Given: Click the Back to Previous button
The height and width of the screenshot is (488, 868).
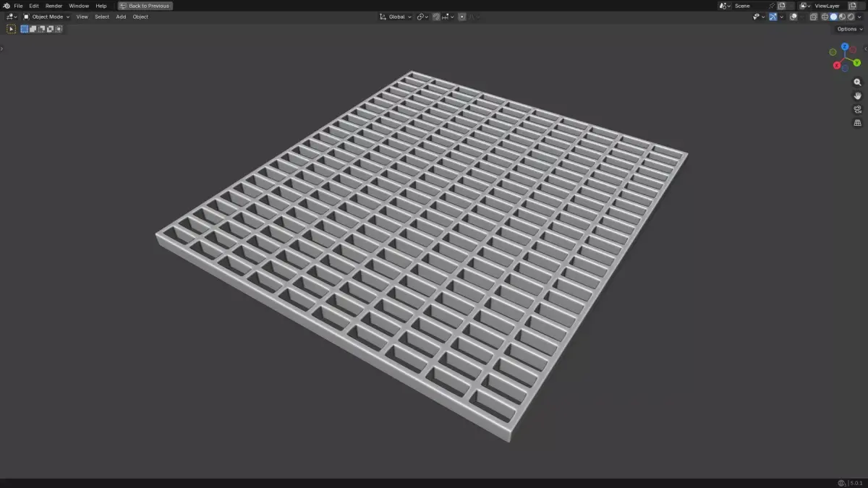Looking at the screenshot, I should coord(145,6).
